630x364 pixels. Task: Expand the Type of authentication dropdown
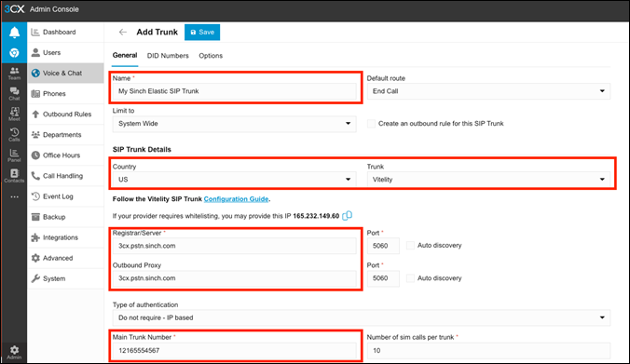(x=362, y=317)
